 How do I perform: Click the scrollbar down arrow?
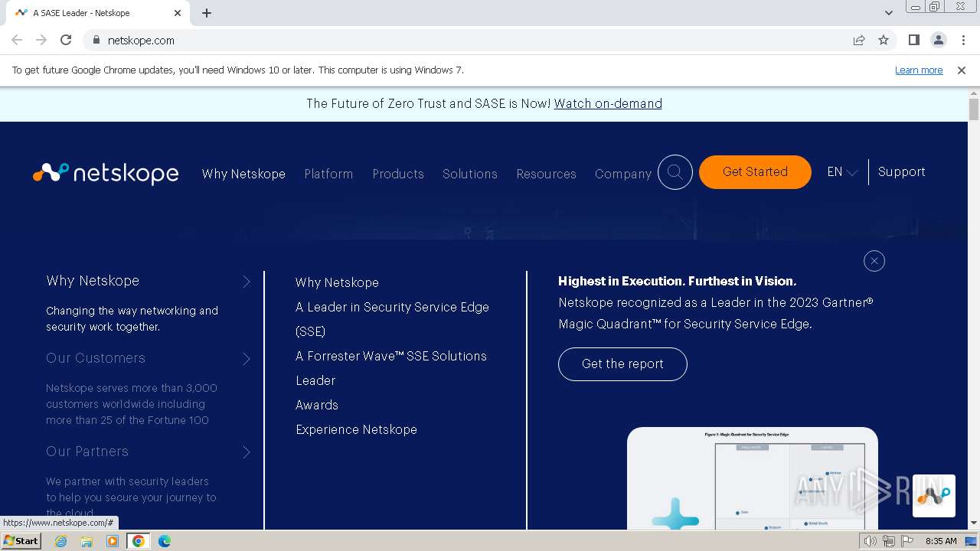tap(974, 523)
